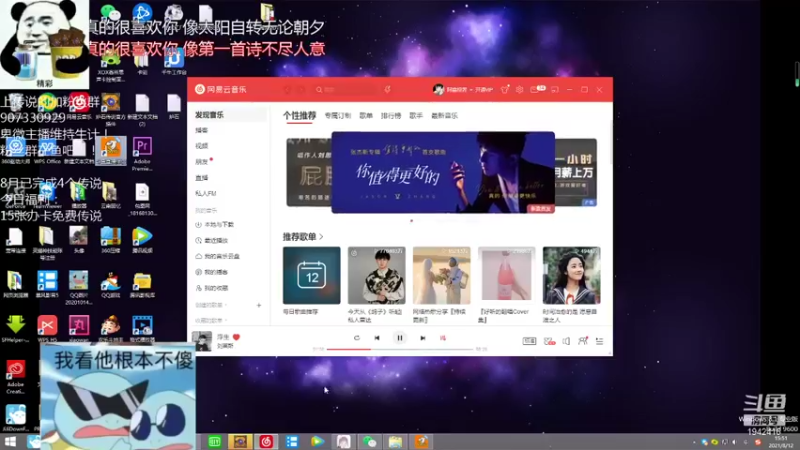This screenshot has height=450, width=800.
Task: Select the 最新音乐 tab
Action: tap(444, 116)
